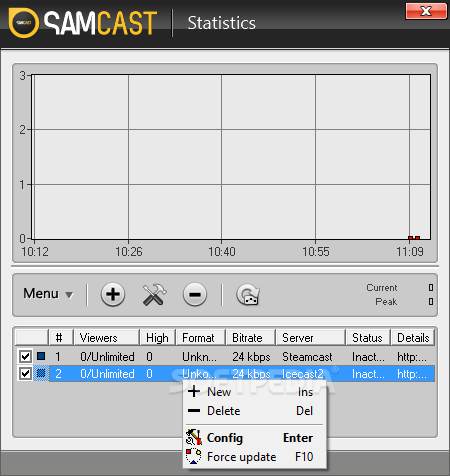Click the Inact... status in row 1
This screenshot has height=476, width=450.
coord(368,357)
